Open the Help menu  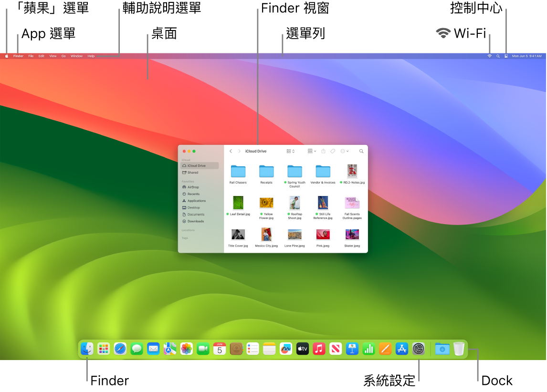(91, 56)
